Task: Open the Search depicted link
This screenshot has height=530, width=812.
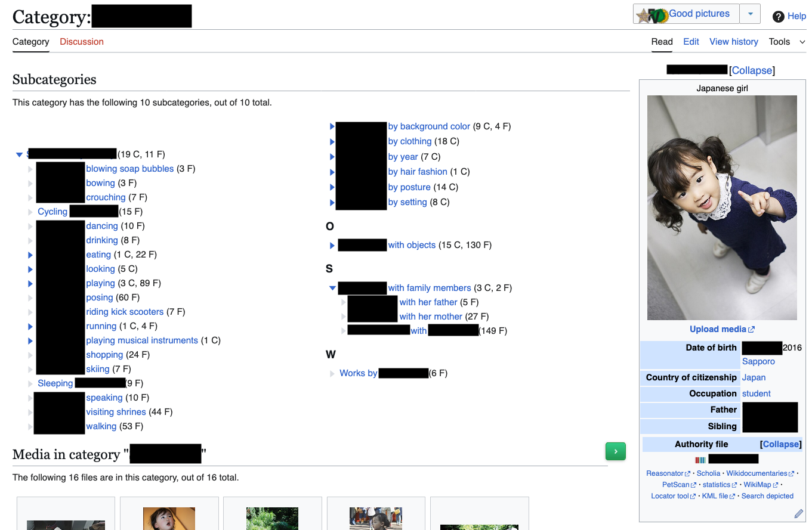Action: click(x=767, y=496)
